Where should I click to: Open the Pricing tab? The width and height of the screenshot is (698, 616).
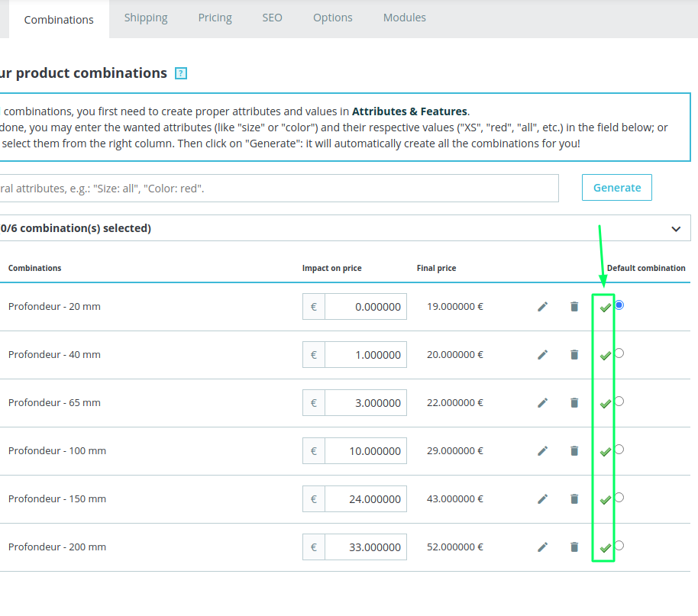[215, 18]
